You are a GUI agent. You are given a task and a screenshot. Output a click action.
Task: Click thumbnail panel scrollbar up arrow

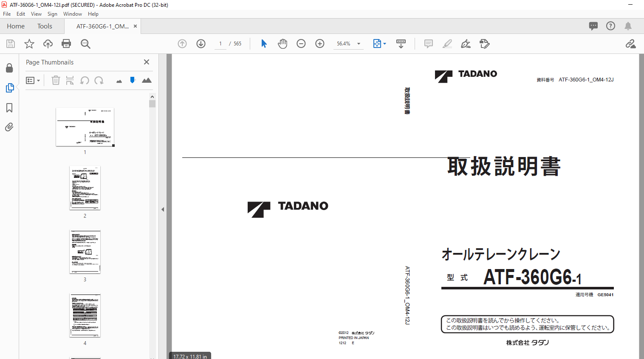tap(152, 97)
